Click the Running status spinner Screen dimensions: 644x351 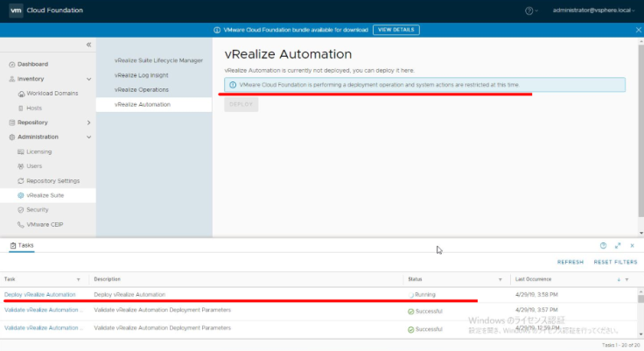coord(411,295)
